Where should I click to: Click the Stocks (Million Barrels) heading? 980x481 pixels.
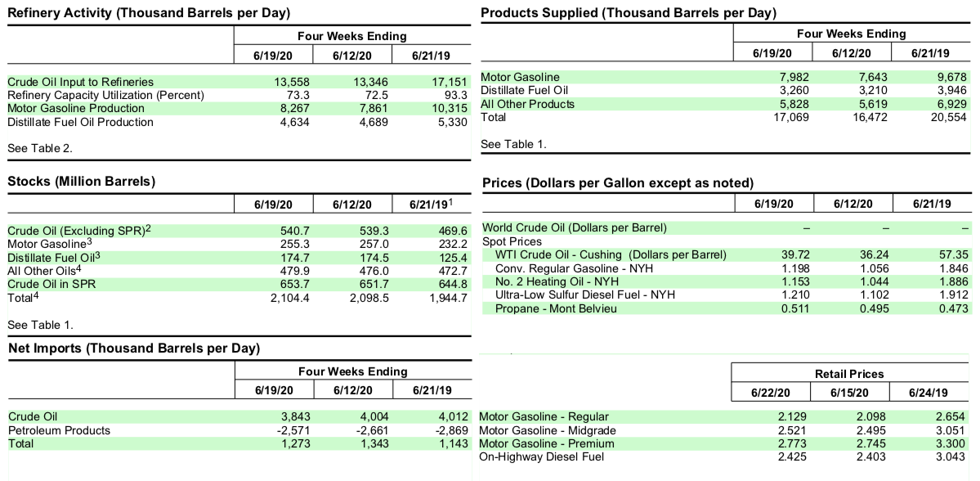[81, 182]
